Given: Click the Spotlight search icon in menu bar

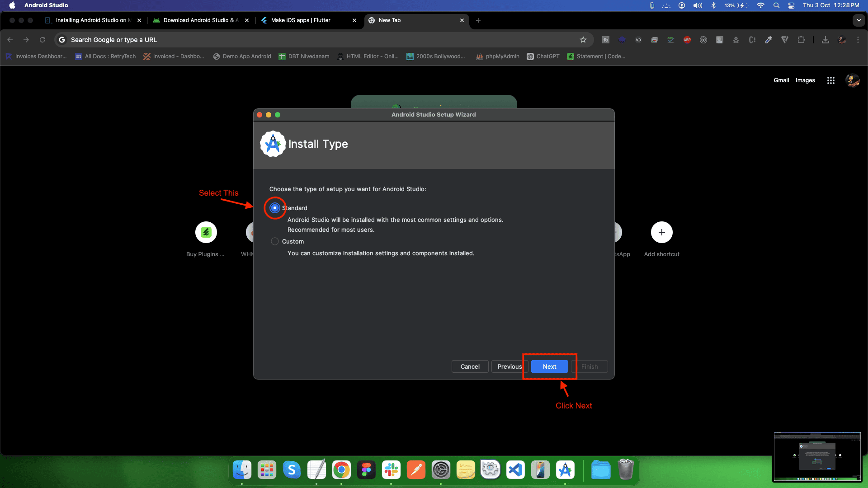Looking at the screenshot, I should tap(776, 5).
